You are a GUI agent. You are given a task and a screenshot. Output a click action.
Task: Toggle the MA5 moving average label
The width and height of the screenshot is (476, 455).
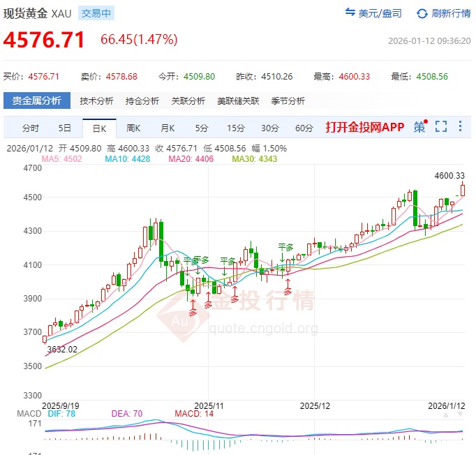point(61,159)
